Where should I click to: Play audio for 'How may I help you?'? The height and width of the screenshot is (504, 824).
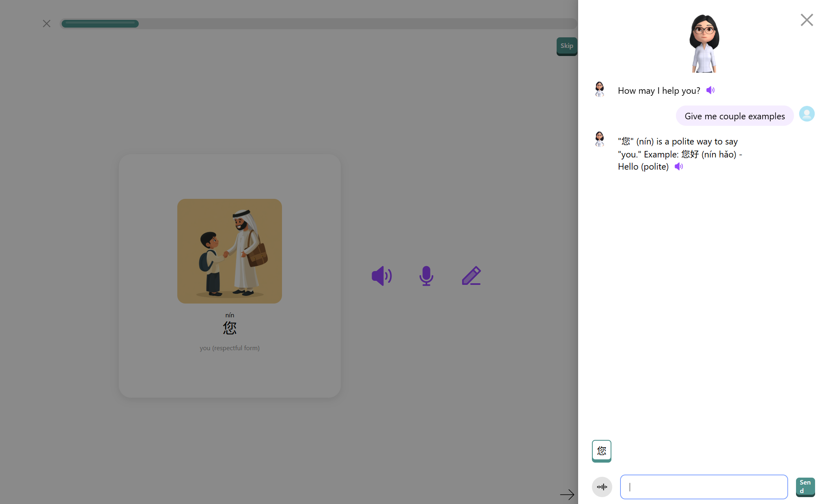710,90
